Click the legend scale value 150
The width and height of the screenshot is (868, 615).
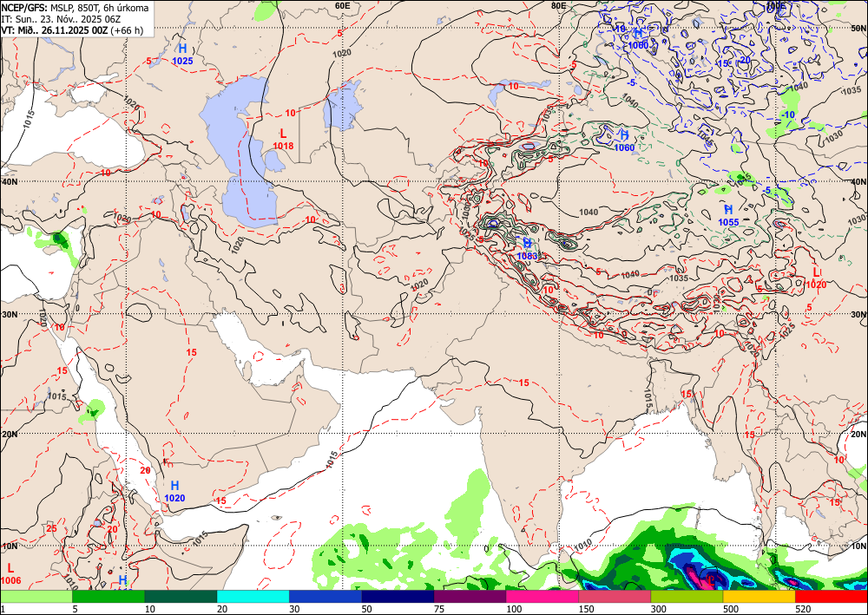586,609
